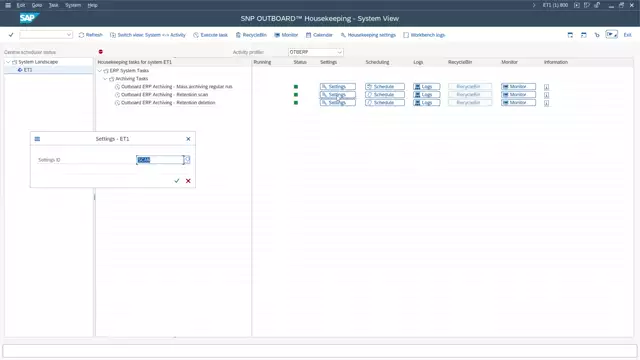Image resolution: width=640 pixels, height=360 pixels.
Task: Open the Goto menu
Action: (x=37, y=5)
